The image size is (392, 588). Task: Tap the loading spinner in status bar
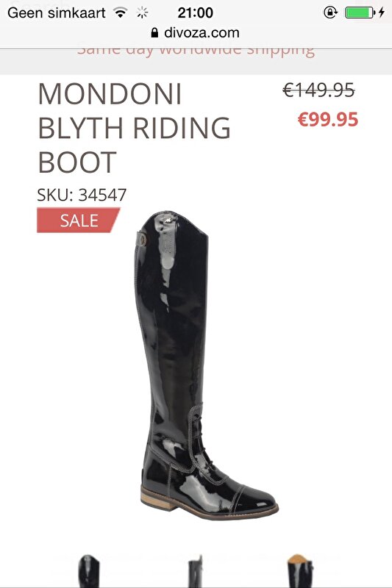[142, 12]
